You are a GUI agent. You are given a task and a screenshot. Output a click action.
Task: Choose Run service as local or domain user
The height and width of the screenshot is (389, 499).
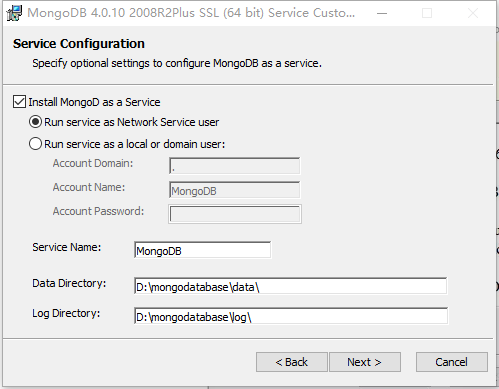tap(35, 144)
